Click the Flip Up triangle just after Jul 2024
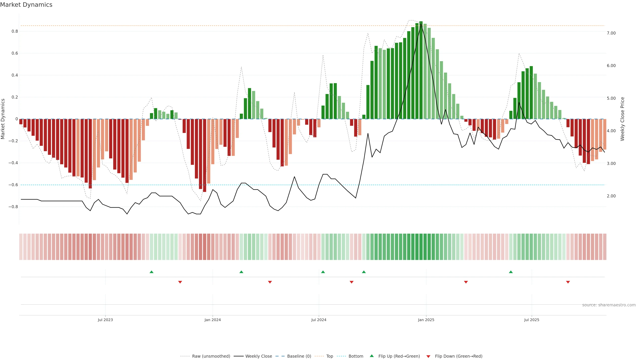This screenshot has width=644, height=362. click(323, 272)
